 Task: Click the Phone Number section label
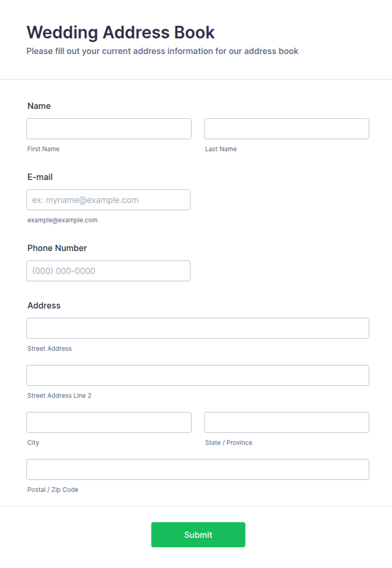click(x=57, y=248)
